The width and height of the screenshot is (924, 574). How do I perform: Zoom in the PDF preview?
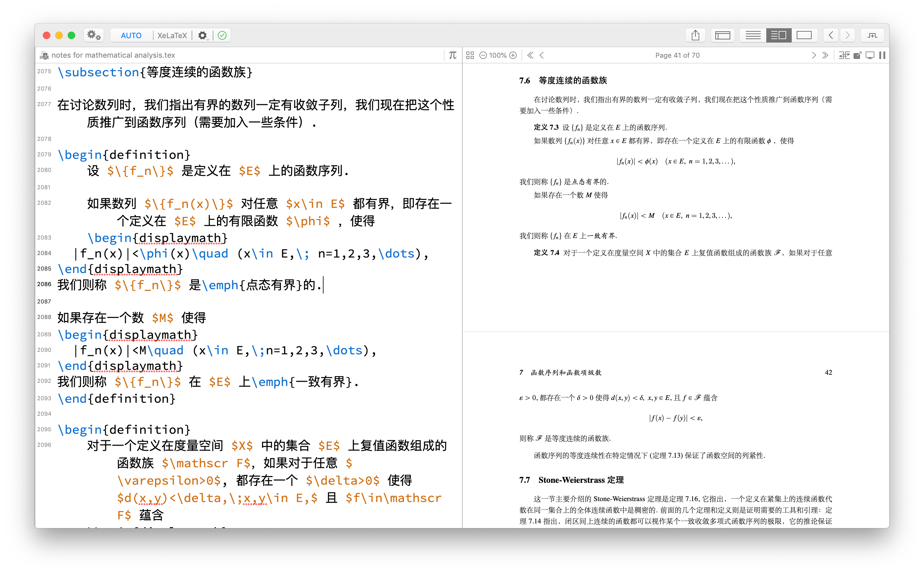(x=514, y=55)
